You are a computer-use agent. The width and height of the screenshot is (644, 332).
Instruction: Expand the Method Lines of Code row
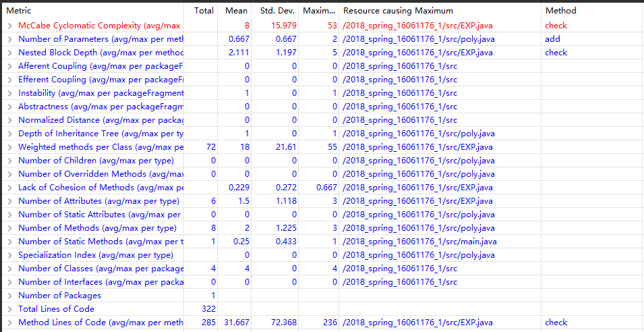[x=10, y=323]
